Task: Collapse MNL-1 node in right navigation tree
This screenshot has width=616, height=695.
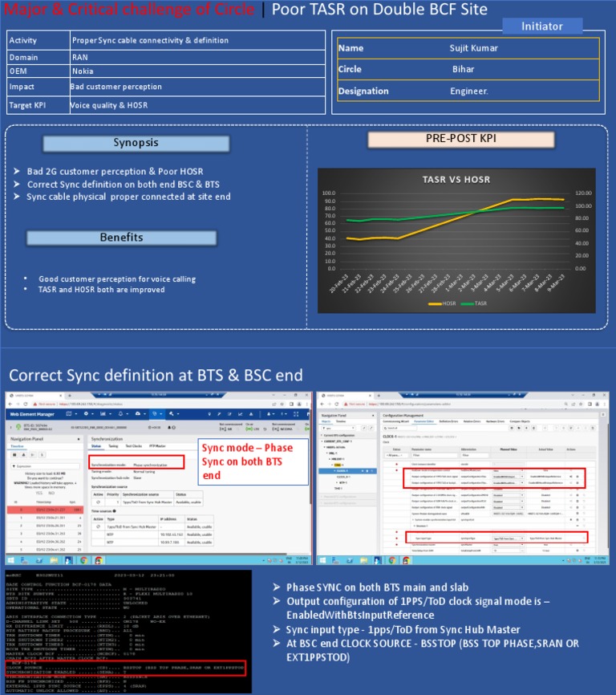Action: click(x=326, y=453)
